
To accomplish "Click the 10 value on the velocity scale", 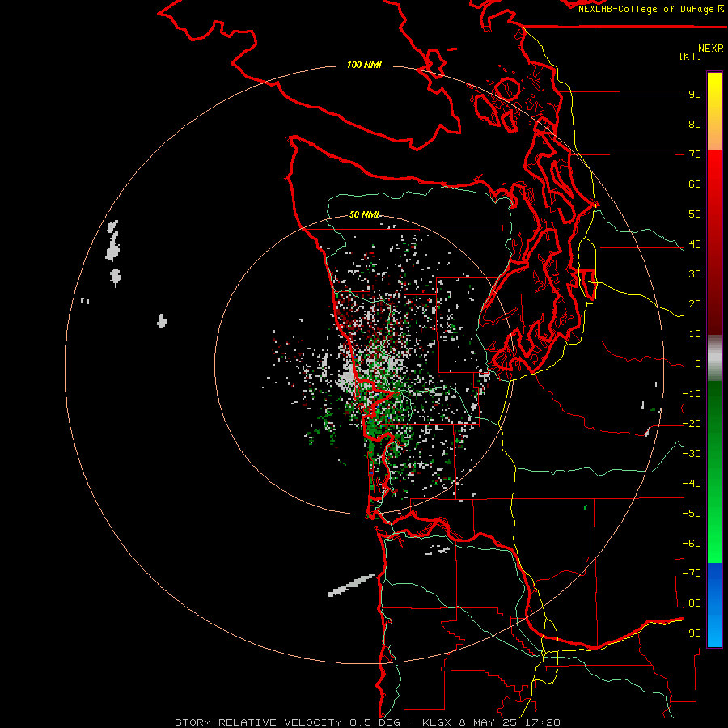I will click(x=695, y=334).
